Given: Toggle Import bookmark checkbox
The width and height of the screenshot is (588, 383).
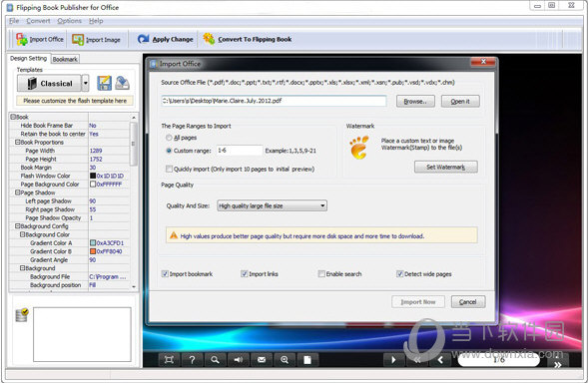Looking at the screenshot, I should click(x=165, y=274).
